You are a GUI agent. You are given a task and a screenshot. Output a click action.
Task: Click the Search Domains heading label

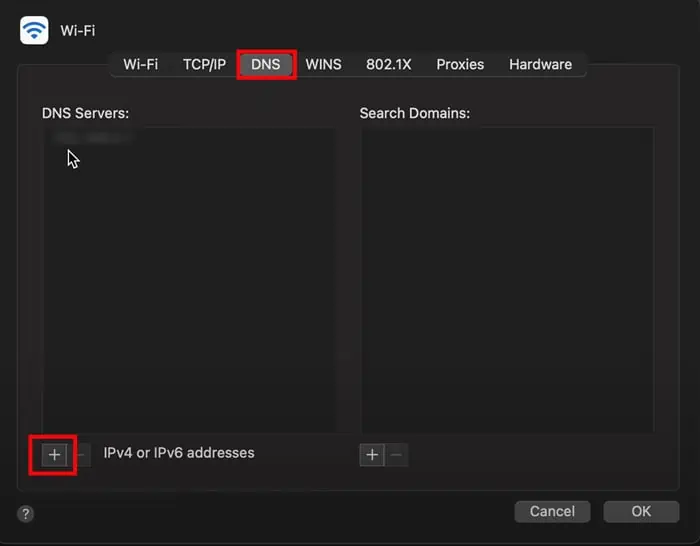[x=414, y=113]
